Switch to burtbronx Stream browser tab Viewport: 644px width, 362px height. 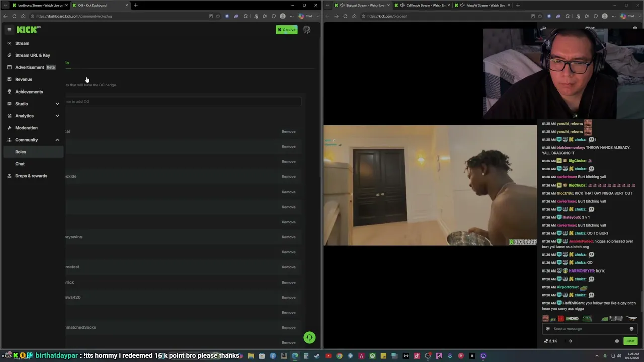coord(40,5)
